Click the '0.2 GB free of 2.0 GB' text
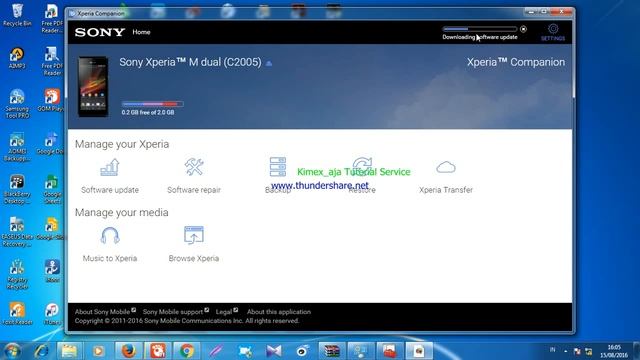 [x=148, y=112]
